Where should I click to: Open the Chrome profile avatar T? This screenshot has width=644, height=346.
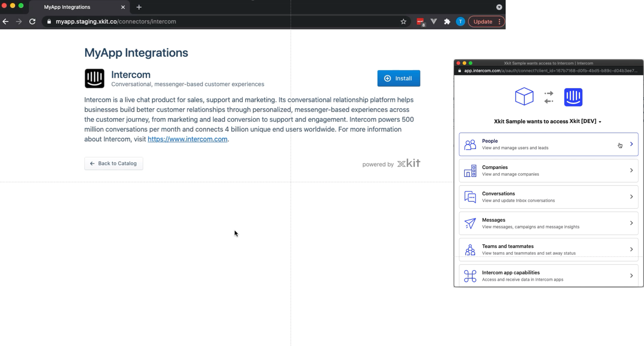click(460, 22)
